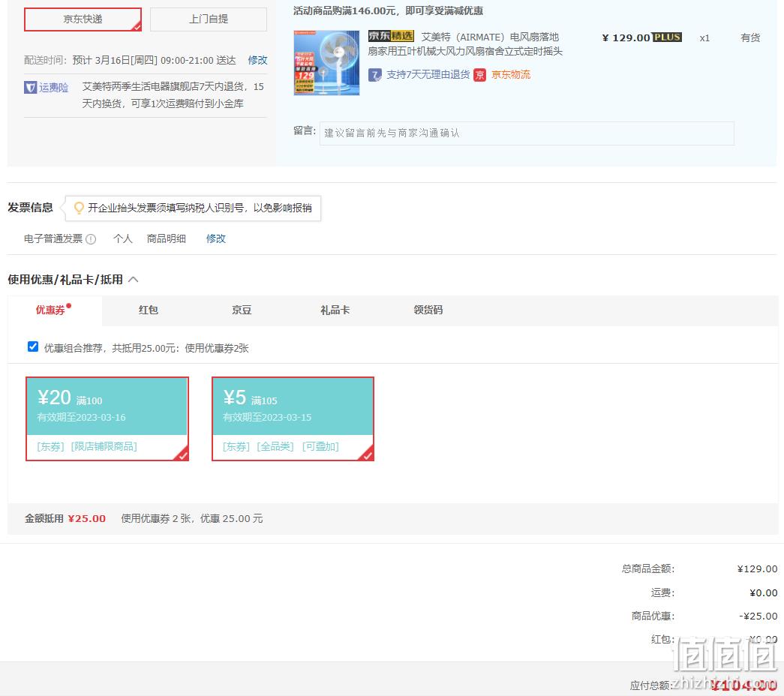Switch to the 京豆 tab
This screenshot has width=784, height=696.
pos(242,310)
